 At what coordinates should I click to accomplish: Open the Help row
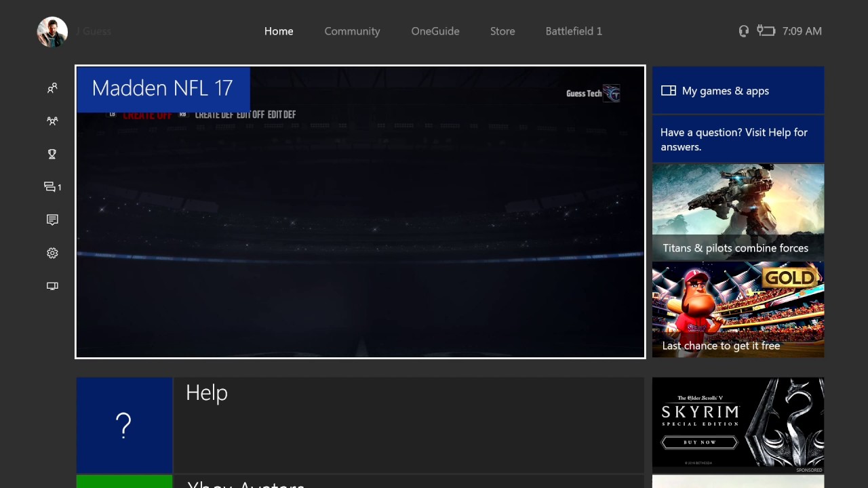pos(360,425)
